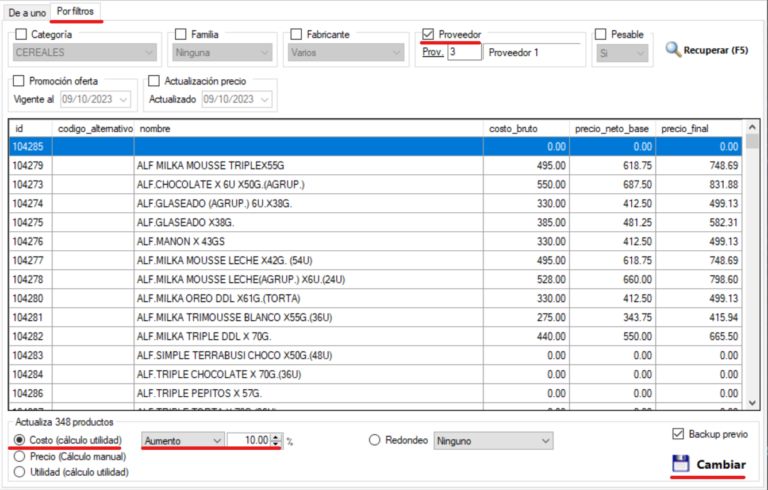The width and height of the screenshot is (768, 490).
Task: Decrease percentage with spinner down arrow
Action: pos(276,444)
